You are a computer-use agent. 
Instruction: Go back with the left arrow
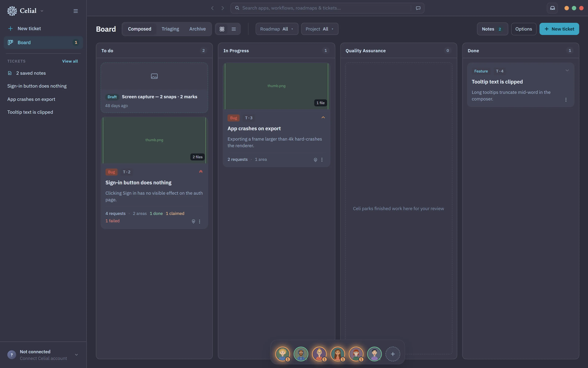[212, 8]
